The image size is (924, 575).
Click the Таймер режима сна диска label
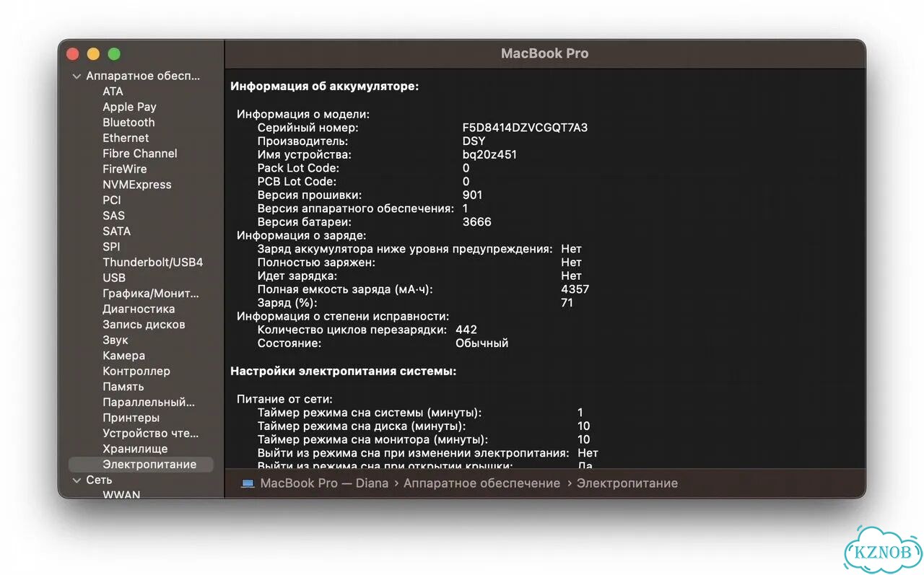click(362, 426)
